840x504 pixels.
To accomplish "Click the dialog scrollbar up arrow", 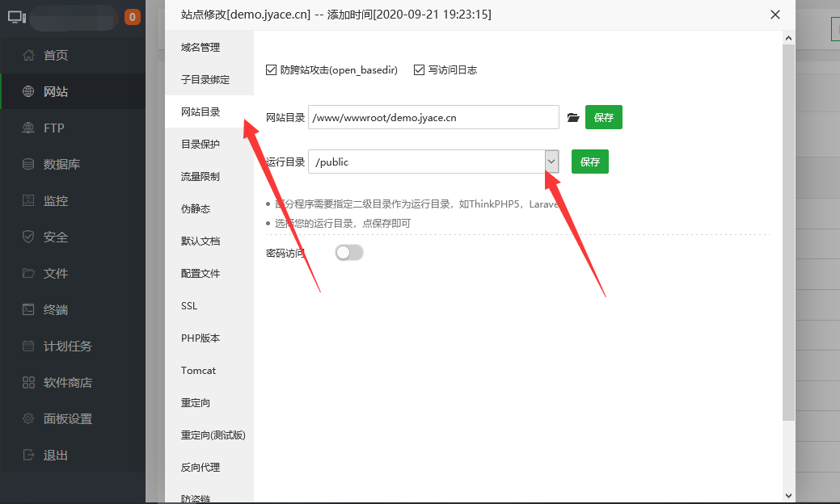I will coord(788,38).
